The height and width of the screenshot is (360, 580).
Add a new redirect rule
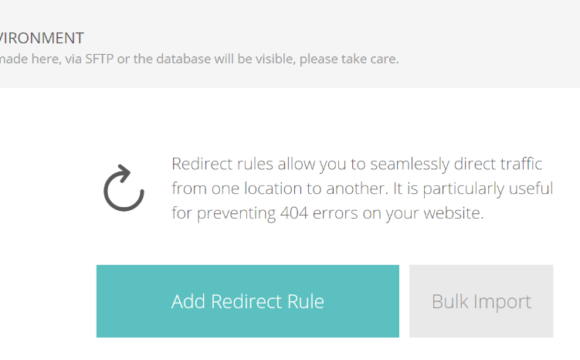(x=247, y=301)
